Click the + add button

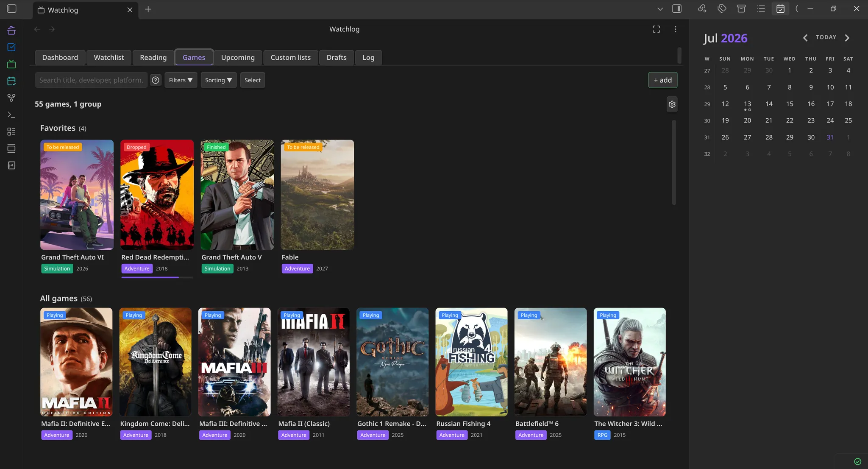pyautogui.click(x=662, y=80)
